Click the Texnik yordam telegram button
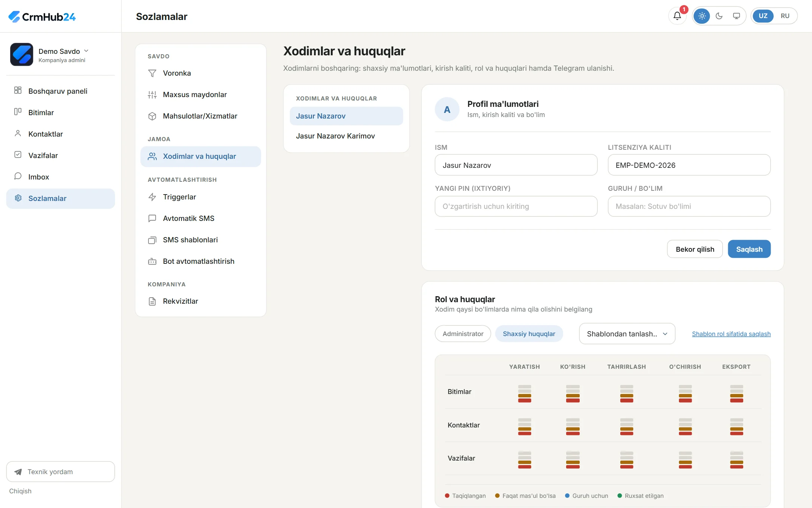 (x=61, y=471)
